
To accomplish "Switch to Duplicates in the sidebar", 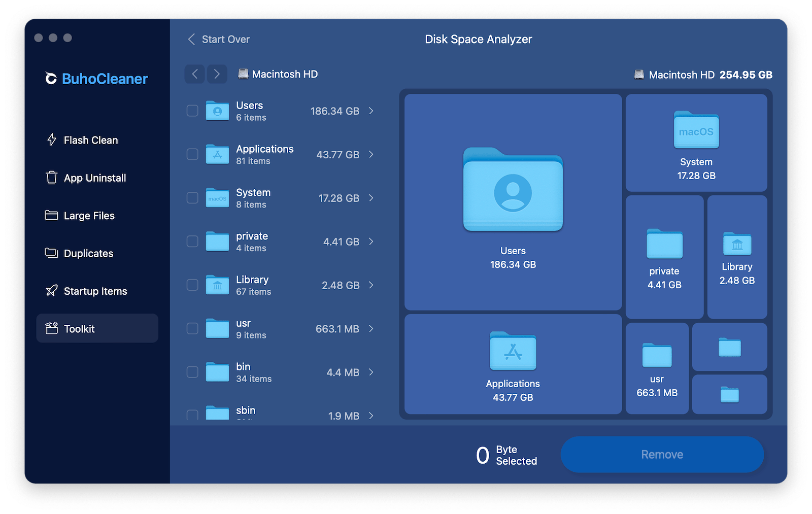I will [88, 253].
